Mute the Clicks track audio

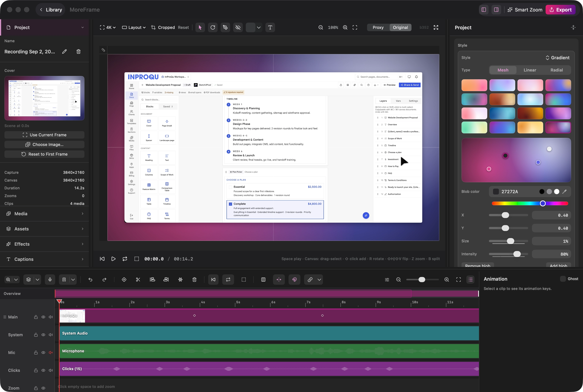(x=51, y=370)
